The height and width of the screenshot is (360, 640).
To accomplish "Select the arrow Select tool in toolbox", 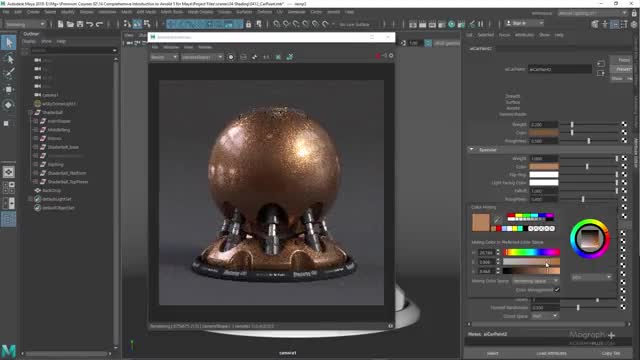I will coord(9,42).
